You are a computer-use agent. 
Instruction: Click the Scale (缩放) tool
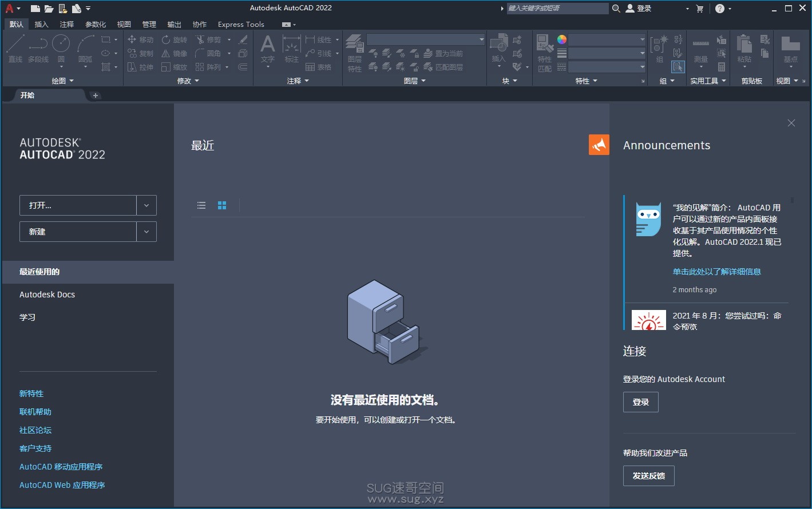(175, 67)
